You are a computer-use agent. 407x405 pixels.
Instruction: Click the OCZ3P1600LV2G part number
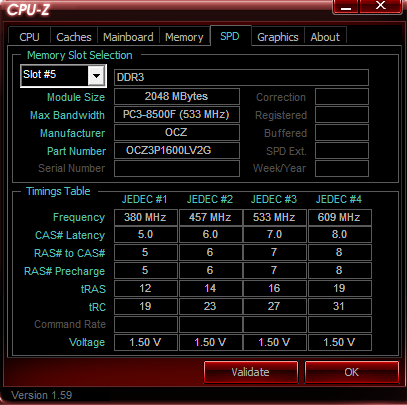click(177, 151)
